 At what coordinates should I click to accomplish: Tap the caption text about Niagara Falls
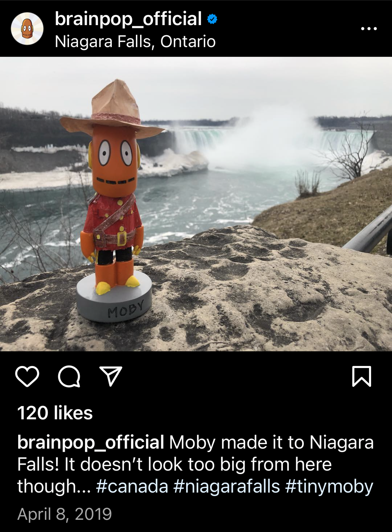(x=195, y=464)
